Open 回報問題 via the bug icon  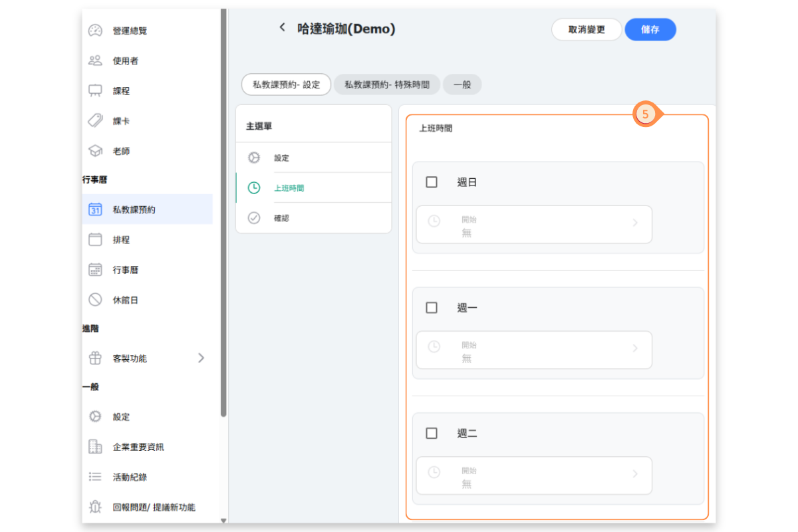(95, 507)
